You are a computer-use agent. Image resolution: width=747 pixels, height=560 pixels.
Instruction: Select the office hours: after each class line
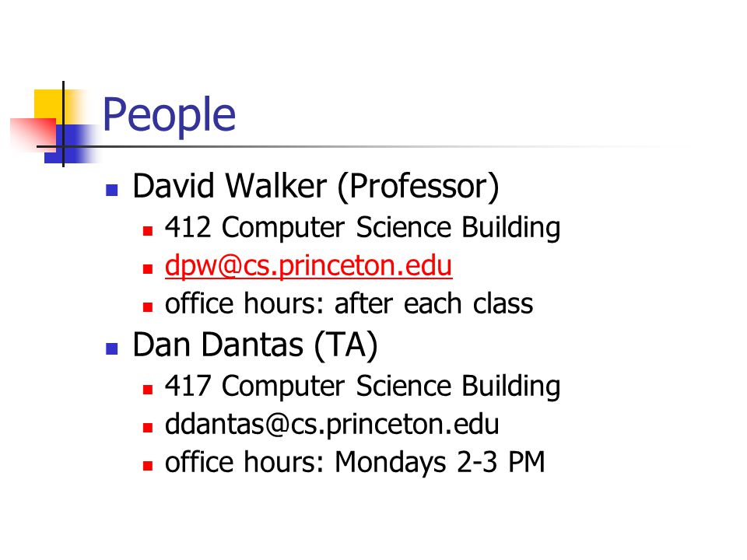pyautogui.click(x=349, y=304)
